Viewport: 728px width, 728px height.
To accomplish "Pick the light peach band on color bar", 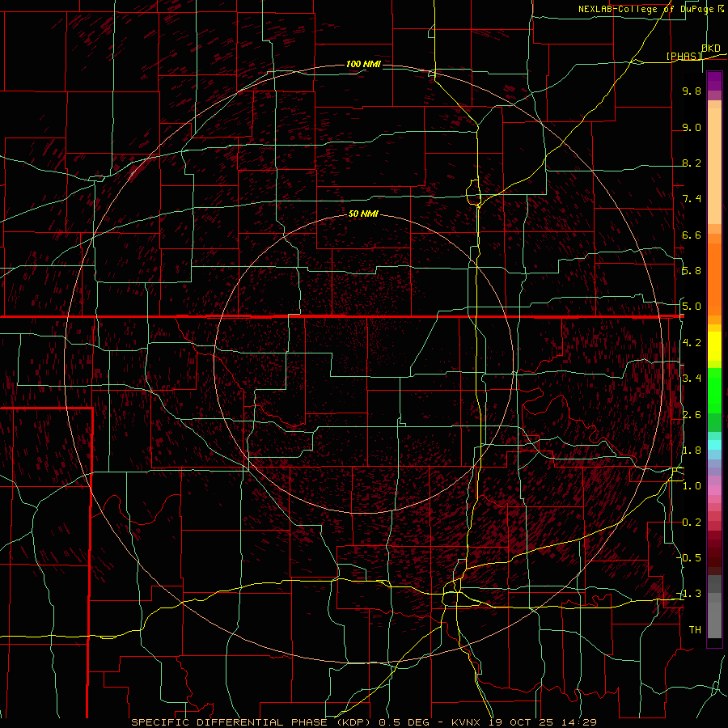I will 714,166.
